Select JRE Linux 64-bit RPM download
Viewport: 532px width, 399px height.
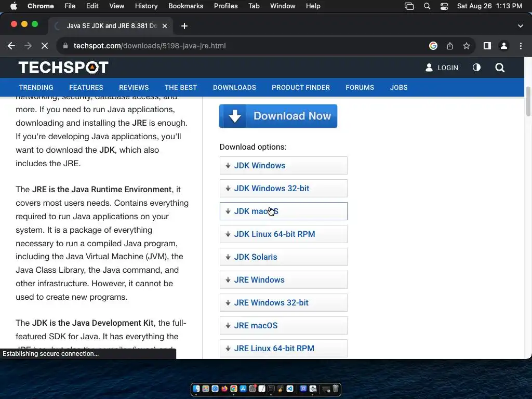point(283,349)
